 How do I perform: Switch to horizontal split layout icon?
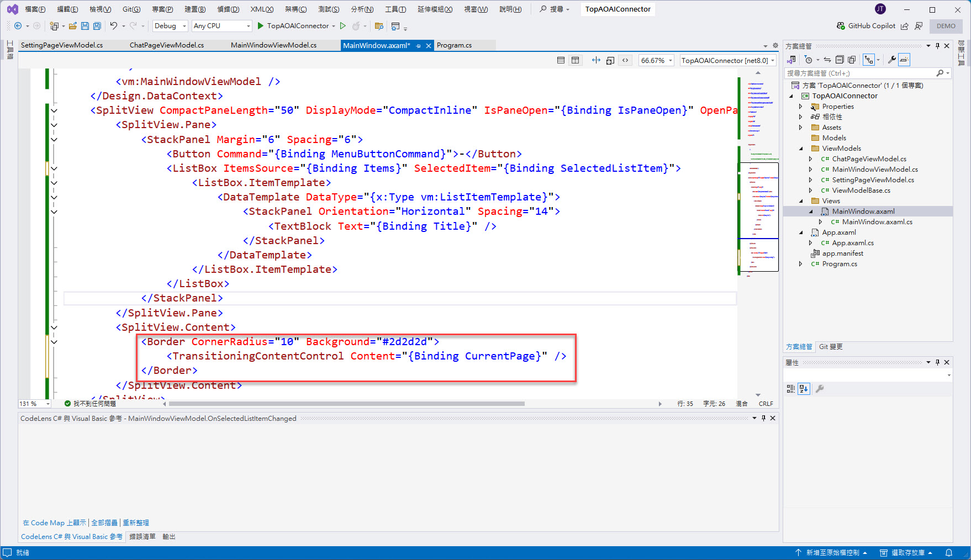pyautogui.click(x=561, y=60)
